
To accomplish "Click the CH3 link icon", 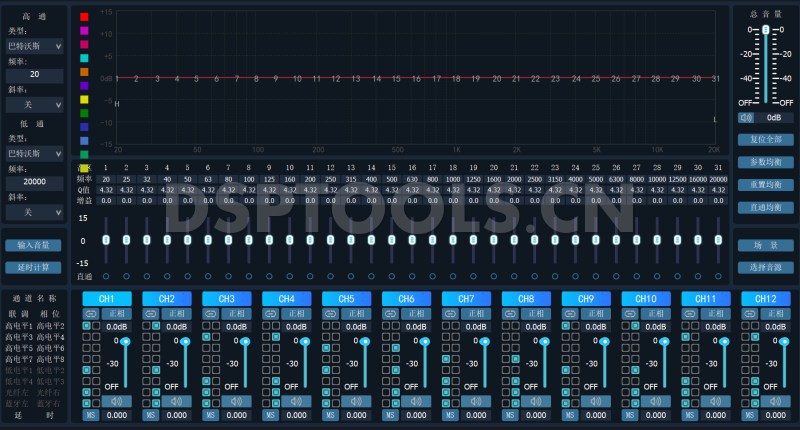I will click(x=209, y=314).
